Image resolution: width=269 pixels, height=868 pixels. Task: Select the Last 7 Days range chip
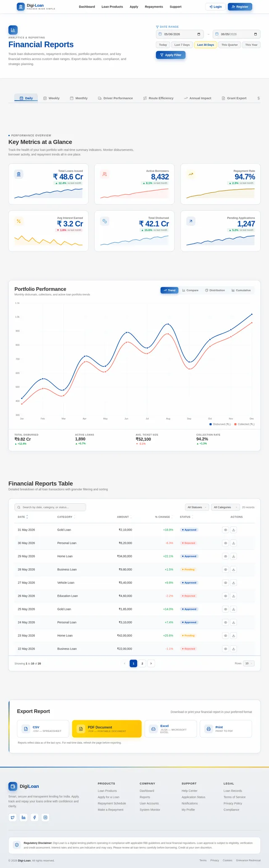click(182, 45)
